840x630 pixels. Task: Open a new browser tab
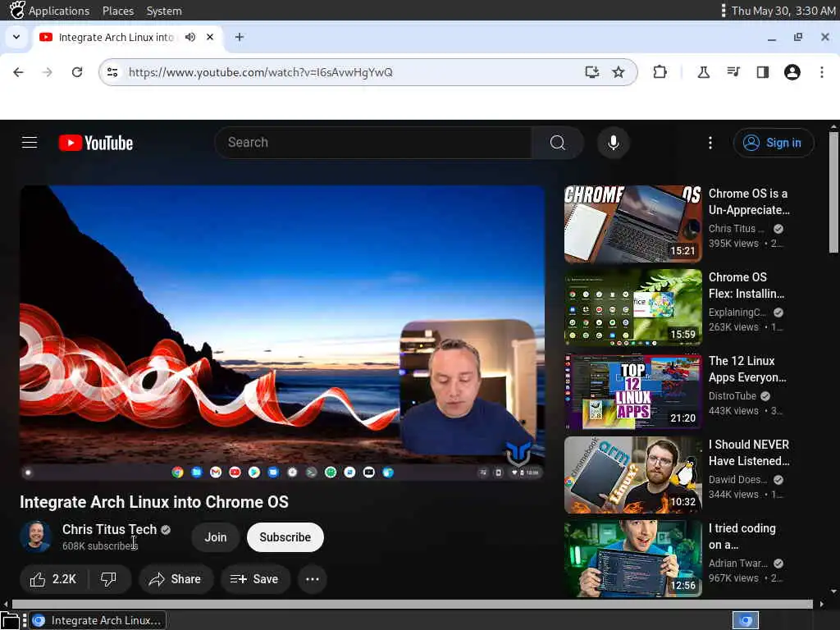point(240,37)
